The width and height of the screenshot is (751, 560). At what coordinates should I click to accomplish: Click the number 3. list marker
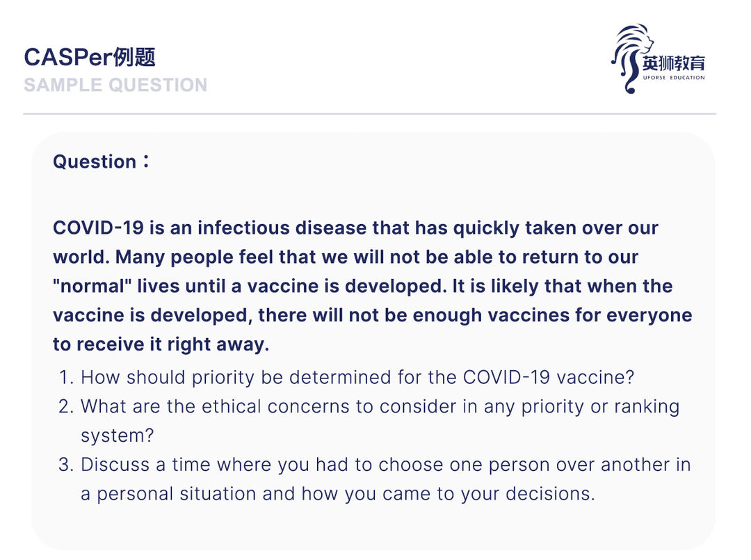[x=66, y=465]
